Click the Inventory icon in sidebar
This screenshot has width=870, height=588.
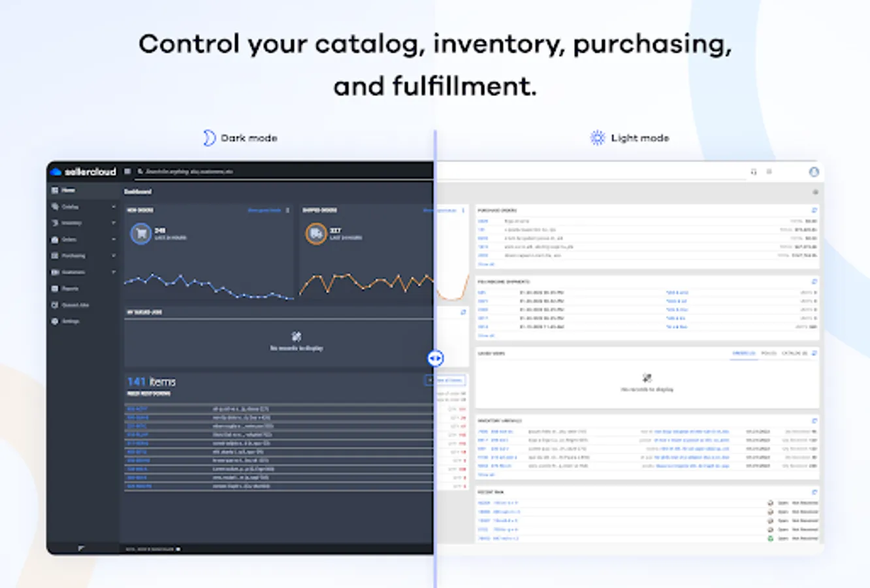coord(55,223)
